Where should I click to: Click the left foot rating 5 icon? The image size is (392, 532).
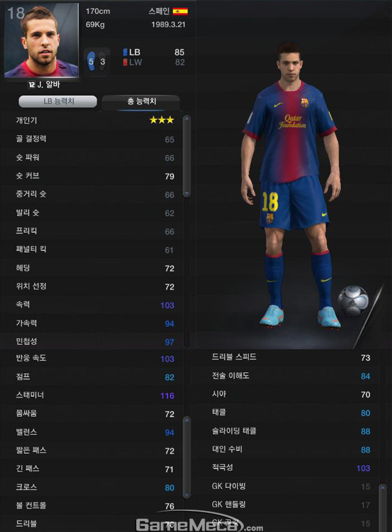pyautogui.click(x=92, y=61)
